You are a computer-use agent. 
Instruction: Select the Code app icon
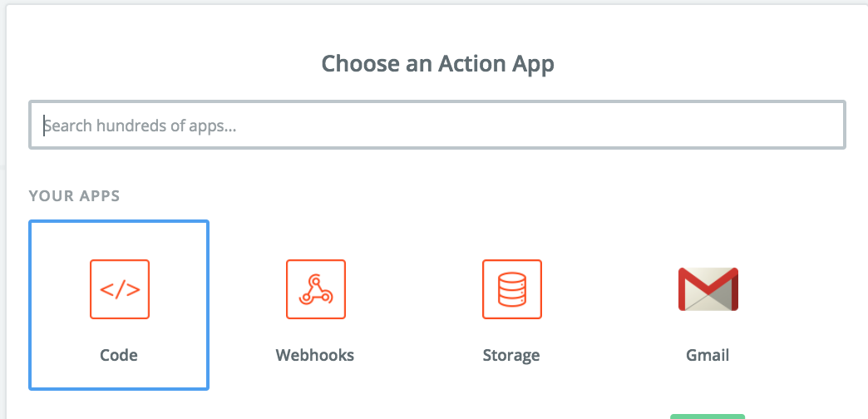tap(120, 289)
